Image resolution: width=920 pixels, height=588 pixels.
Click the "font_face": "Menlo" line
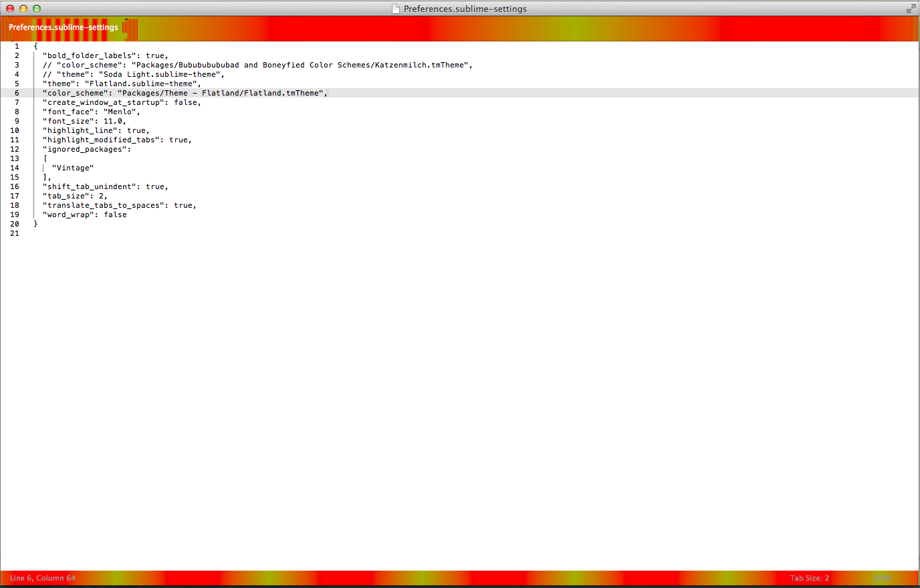pyautogui.click(x=92, y=112)
